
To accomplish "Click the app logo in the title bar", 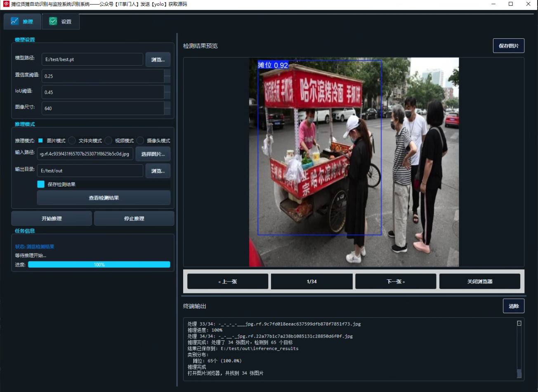I will point(6,4).
